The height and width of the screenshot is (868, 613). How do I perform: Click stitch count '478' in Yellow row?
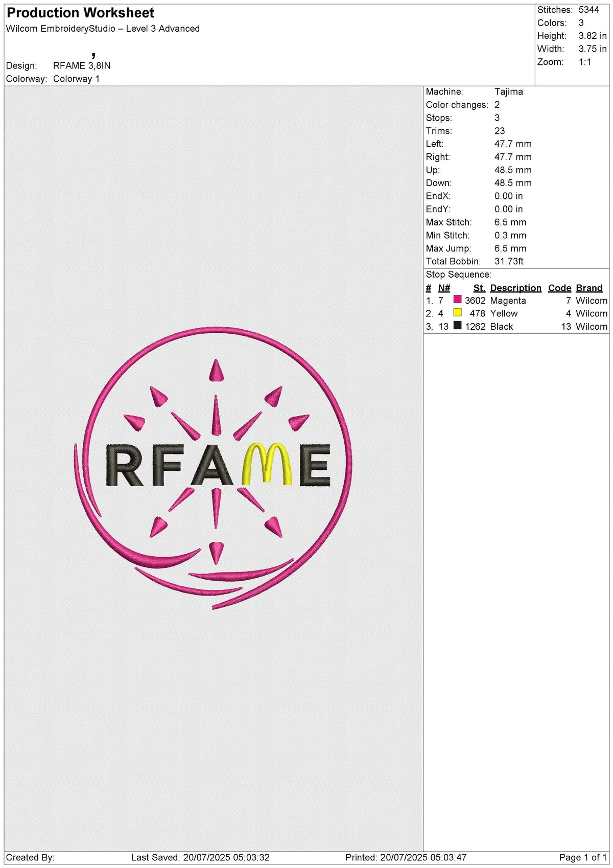coord(478,313)
